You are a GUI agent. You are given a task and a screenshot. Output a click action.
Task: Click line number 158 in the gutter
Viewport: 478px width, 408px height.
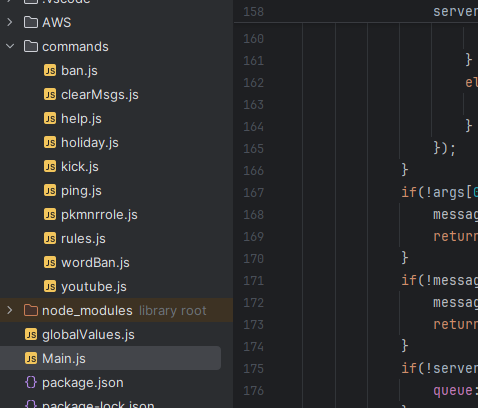coord(254,12)
